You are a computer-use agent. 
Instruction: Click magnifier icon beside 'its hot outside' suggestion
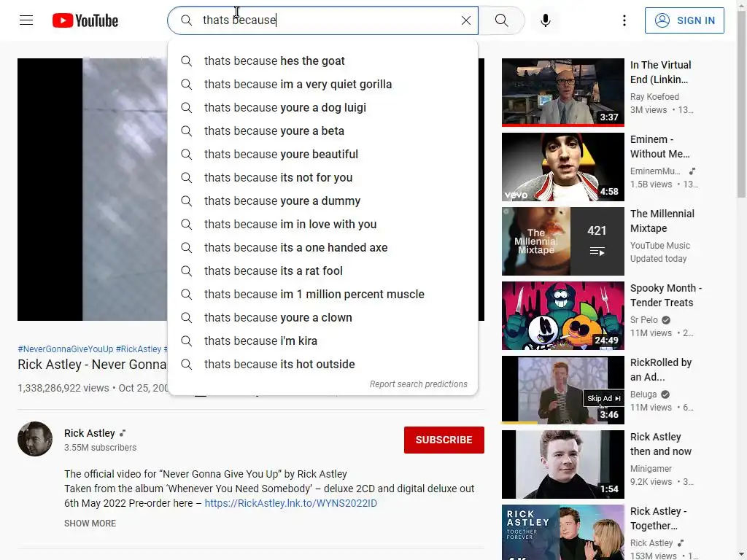(x=187, y=365)
